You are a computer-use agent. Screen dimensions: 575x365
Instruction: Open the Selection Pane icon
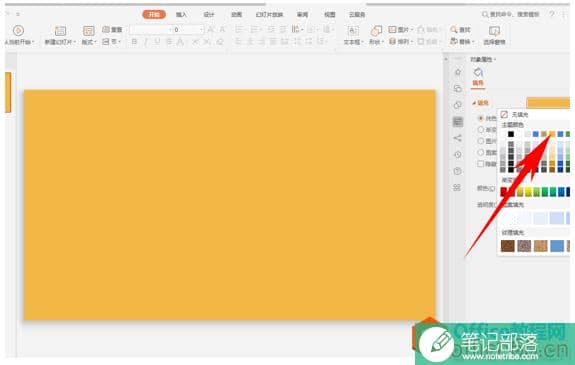click(494, 31)
